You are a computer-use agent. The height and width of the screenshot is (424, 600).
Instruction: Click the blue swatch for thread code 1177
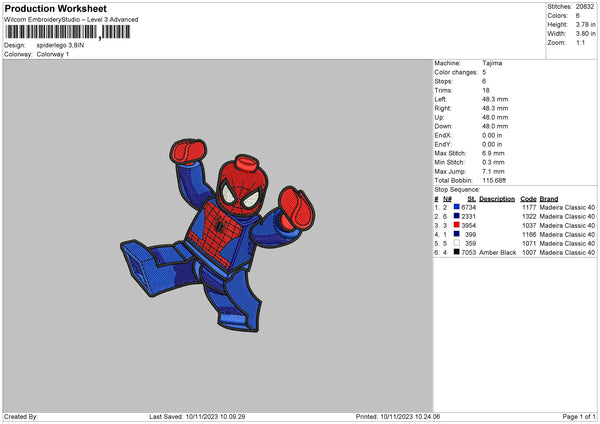coord(457,207)
